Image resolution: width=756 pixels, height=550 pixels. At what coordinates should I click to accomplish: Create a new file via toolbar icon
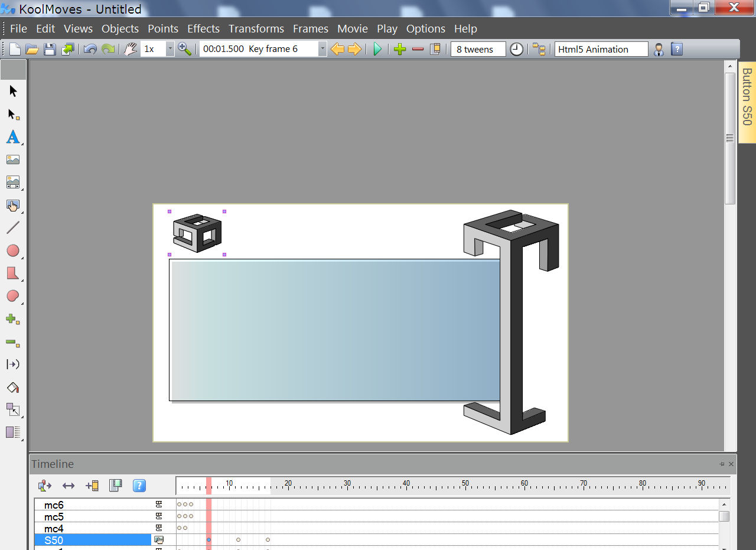(x=15, y=50)
